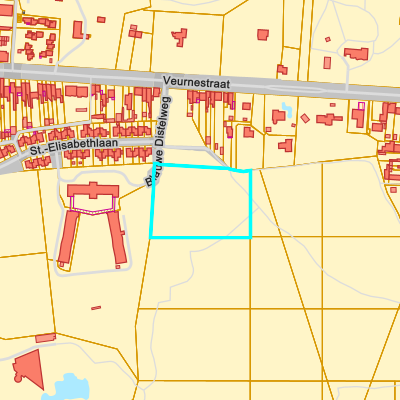Image resolution: width=400 pixels, height=400 pixels.
Task: Click the oval traffic island on Veurnestraat
Action: (293, 89)
